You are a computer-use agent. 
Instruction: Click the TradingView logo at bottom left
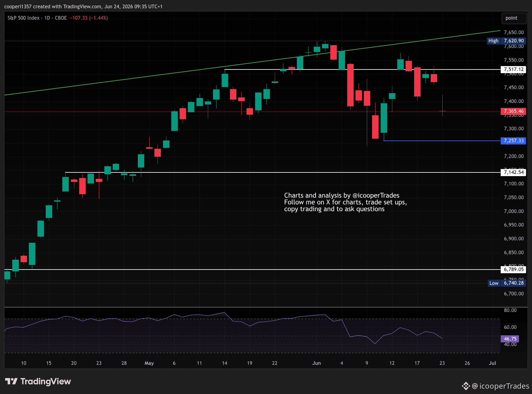click(38, 381)
